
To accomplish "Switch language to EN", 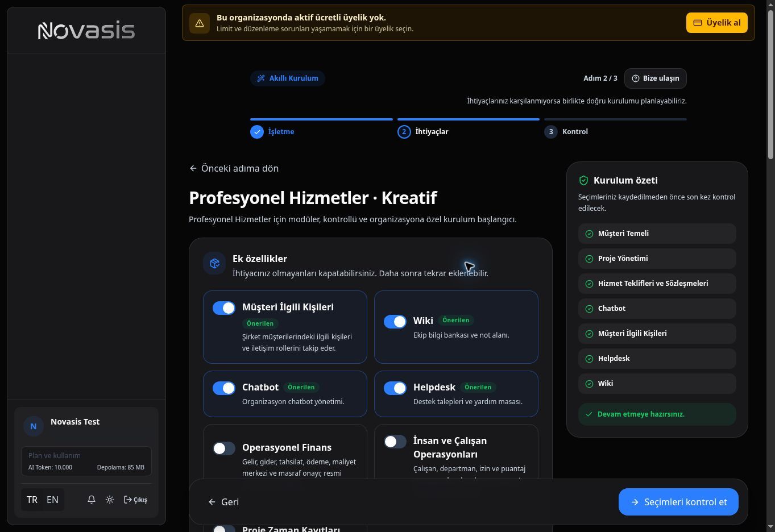I will pyautogui.click(x=52, y=500).
